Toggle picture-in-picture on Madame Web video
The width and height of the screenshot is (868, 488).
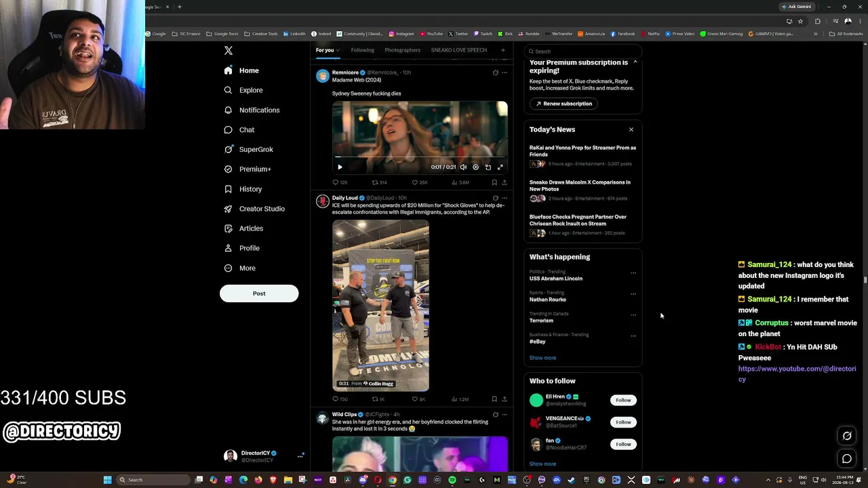point(488,167)
